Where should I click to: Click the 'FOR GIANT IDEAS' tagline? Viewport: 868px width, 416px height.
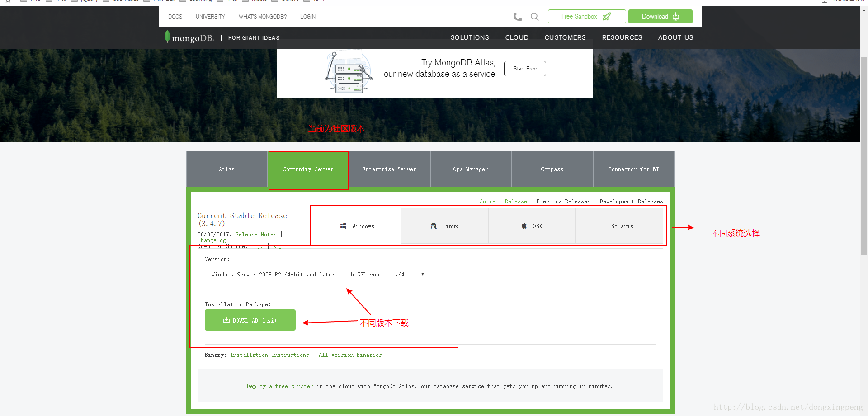coord(254,38)
